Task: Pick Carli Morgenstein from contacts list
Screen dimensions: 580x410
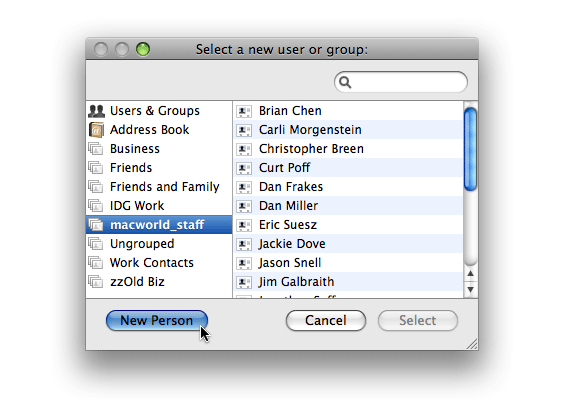Action: tap(348, 130)
